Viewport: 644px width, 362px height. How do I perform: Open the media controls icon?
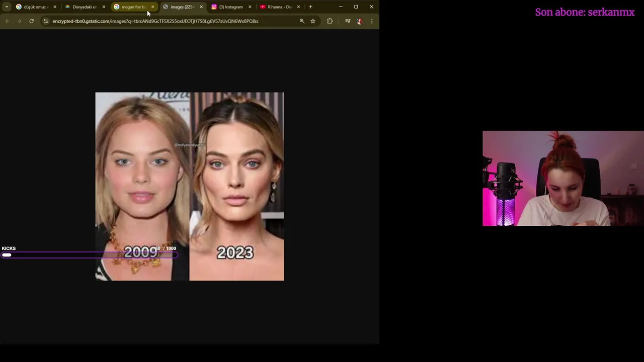click(x=347, y=21)
